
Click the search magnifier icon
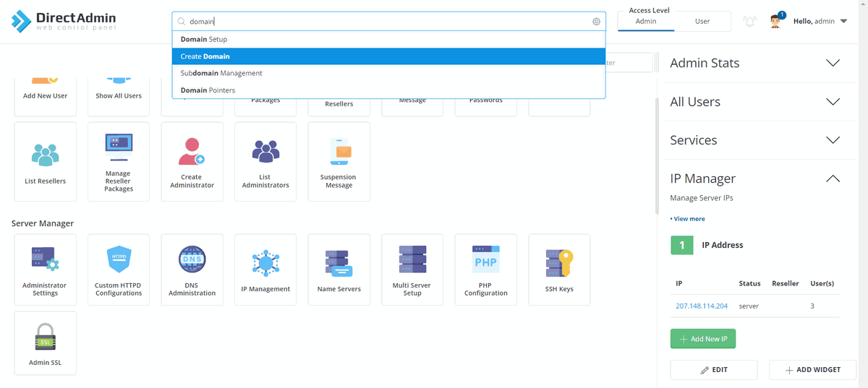pyautogui.click(x=182, y=22)
